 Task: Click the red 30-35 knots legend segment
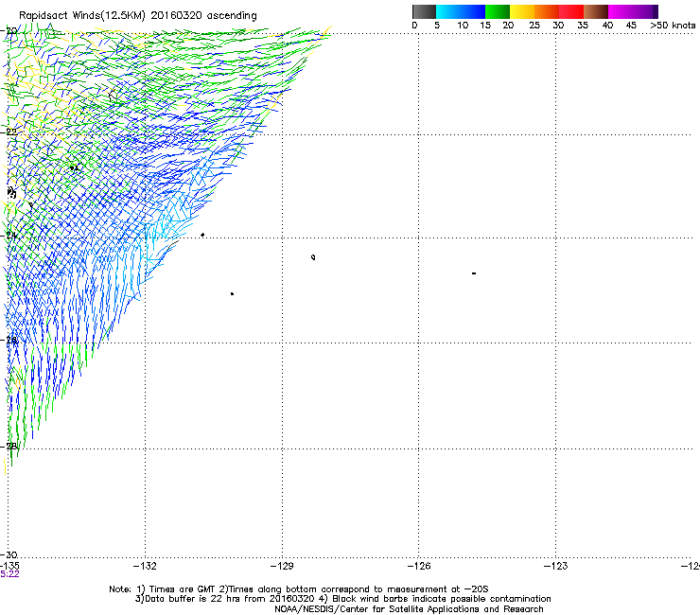coord(571,11)
